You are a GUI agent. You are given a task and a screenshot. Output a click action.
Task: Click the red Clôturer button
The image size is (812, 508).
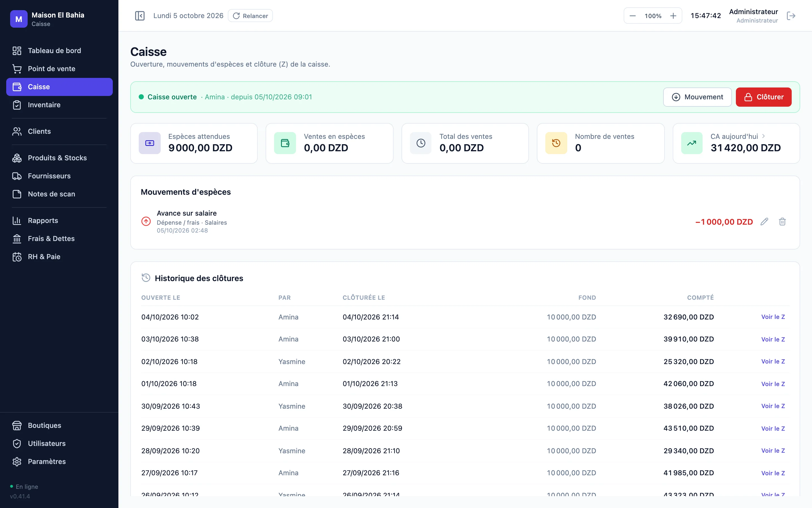pos(763,97)
